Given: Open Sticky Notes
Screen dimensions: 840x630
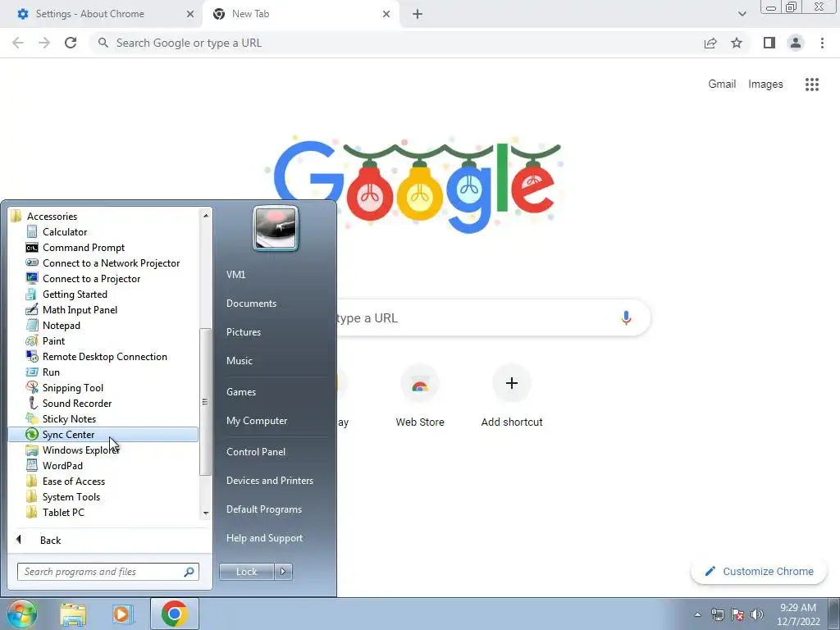Looking at the screenshot, I should tap(69, 418).
